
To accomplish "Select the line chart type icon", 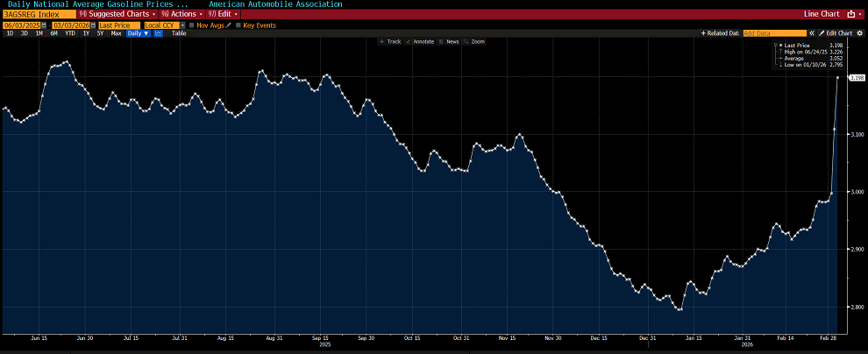I will (159, 33).
